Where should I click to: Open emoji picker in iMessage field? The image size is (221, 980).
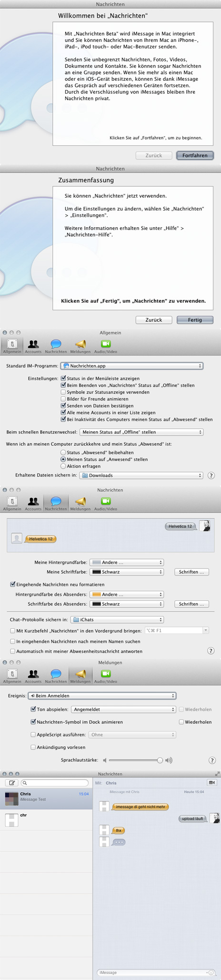coord(211,972)
